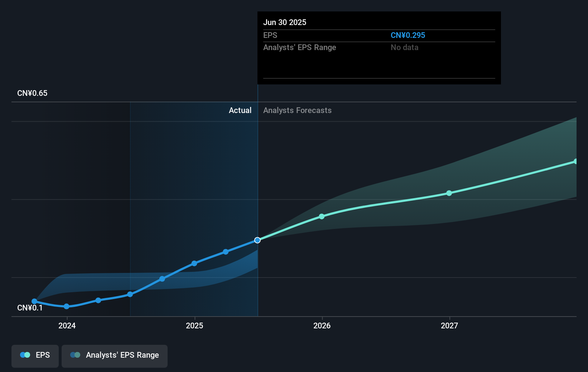Select the highlighted Jun 30 2025 EPS marker

tap(257, 240)
